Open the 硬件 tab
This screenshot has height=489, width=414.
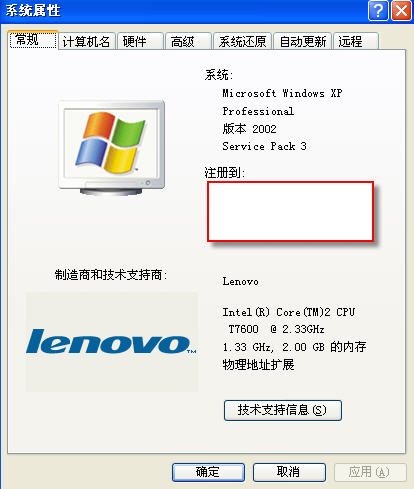coord(140,41)
